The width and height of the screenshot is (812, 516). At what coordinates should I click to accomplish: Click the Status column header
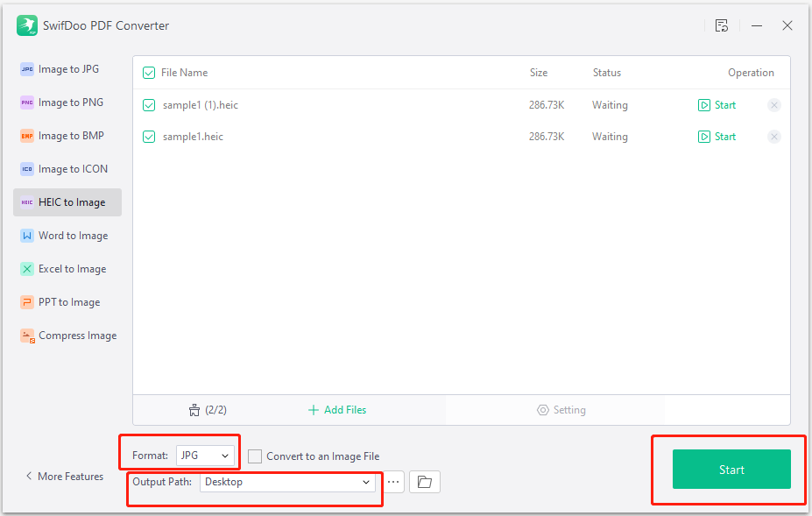tap(606, 73)
